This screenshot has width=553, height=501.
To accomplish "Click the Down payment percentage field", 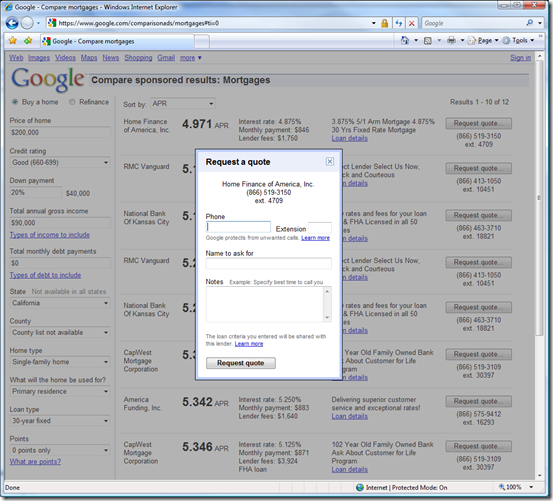I will click(35, 193).
